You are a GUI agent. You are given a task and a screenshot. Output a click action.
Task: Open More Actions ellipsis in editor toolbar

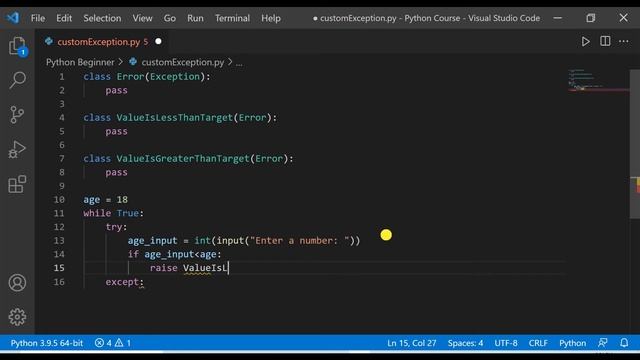[624, 41]
